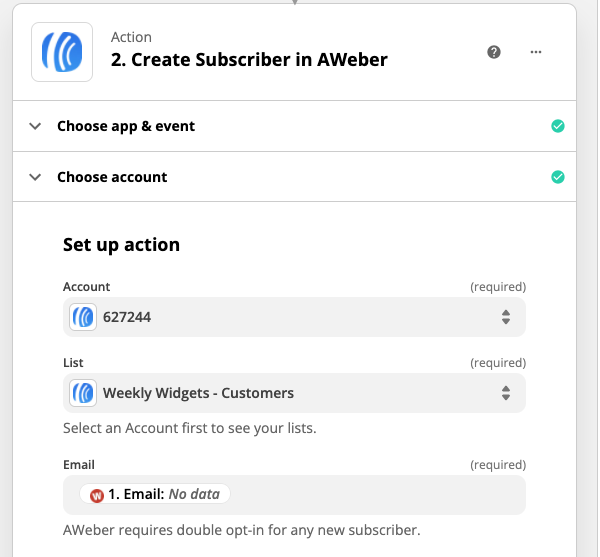Expand the Choose account chevron
Viewport: 600px width, 557px height.
click(x=35, y=177)
